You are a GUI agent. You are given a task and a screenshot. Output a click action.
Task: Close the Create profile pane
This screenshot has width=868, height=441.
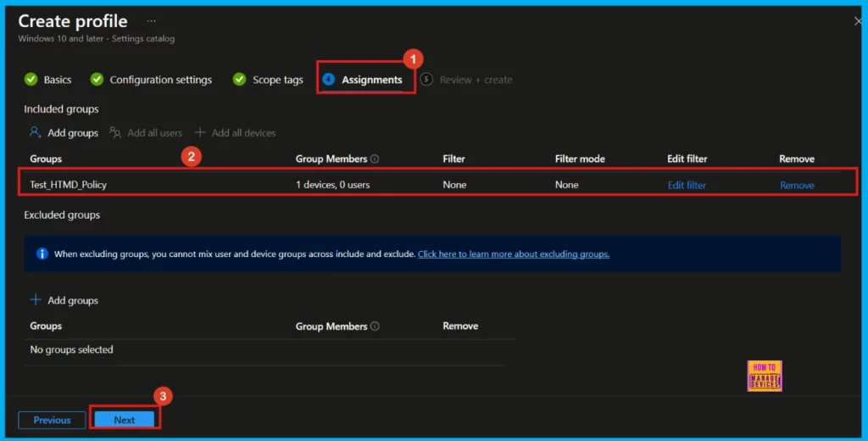(x=858, y=21)
